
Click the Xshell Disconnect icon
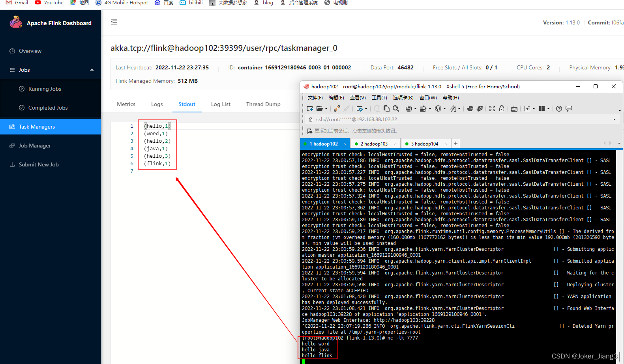[x=347, y=108]
